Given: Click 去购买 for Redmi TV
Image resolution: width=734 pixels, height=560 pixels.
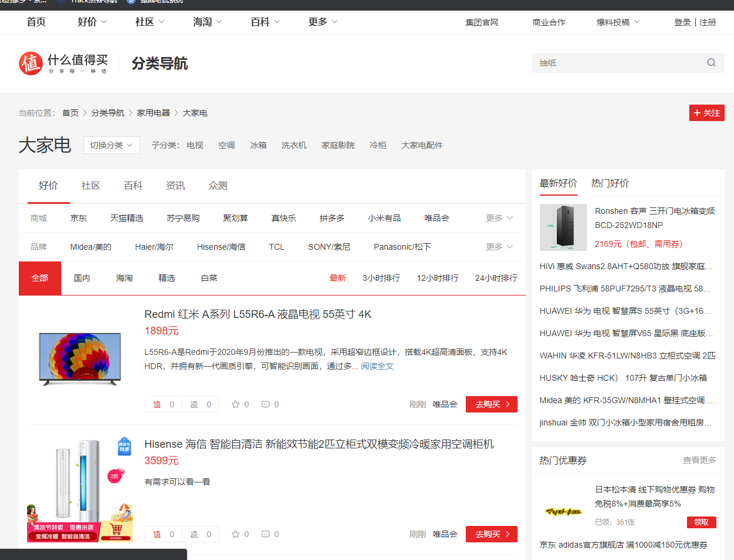Looking at the screenshot, I should (x=492, y=404).
